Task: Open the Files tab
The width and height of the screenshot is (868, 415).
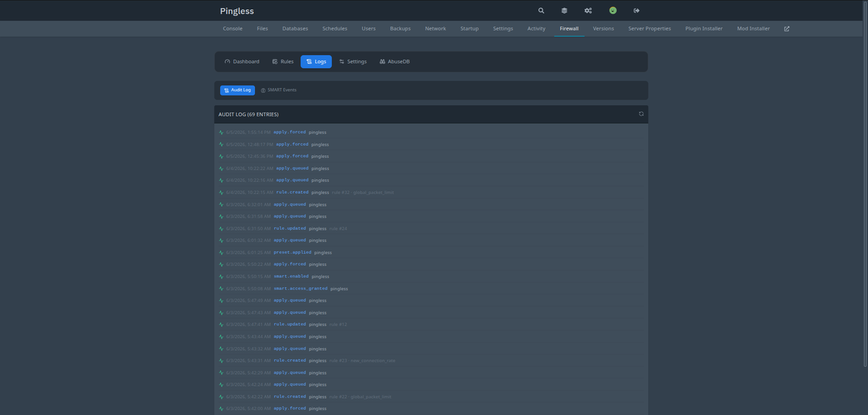Action: coord(262,28)
